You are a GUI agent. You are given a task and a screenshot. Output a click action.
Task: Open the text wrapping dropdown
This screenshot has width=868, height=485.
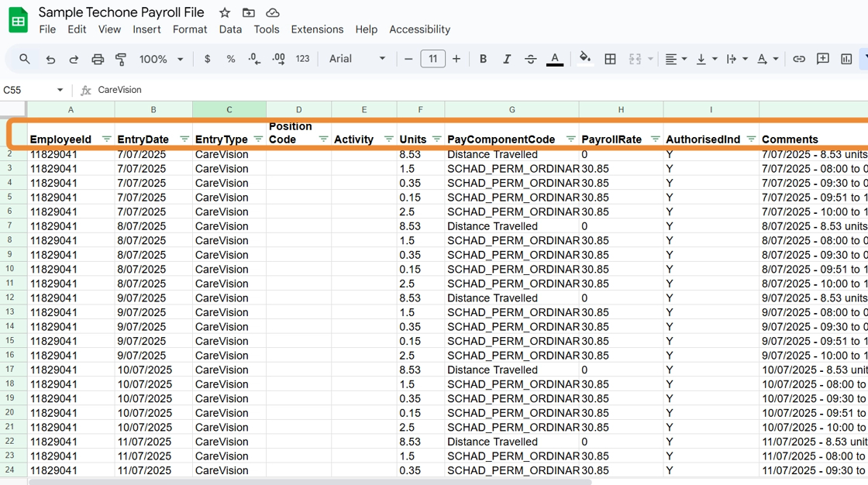coord(737,59)
